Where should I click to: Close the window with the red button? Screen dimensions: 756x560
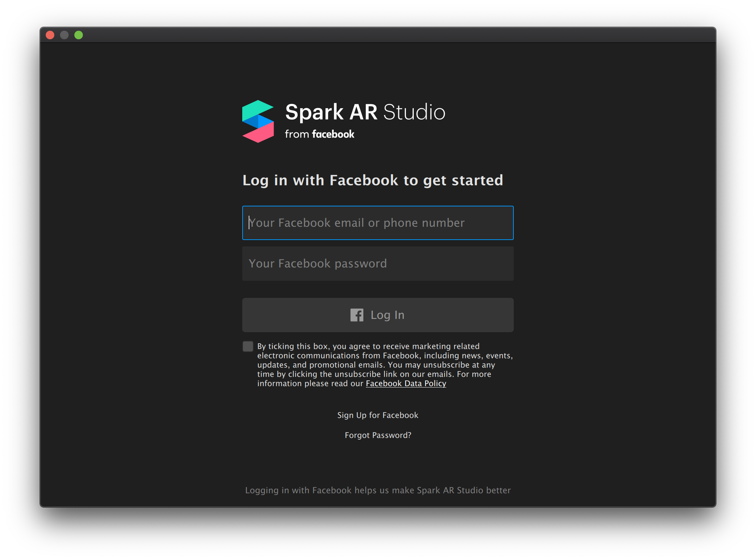(x=50, y=35)
